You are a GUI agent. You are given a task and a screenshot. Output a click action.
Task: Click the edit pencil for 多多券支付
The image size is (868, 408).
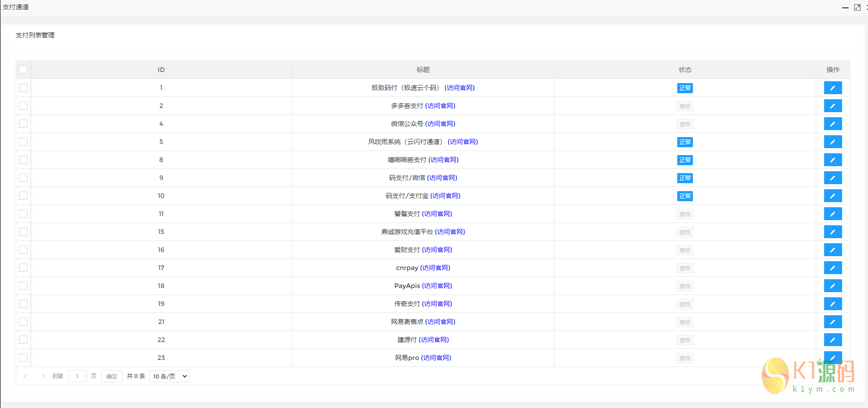click(832, 106)
